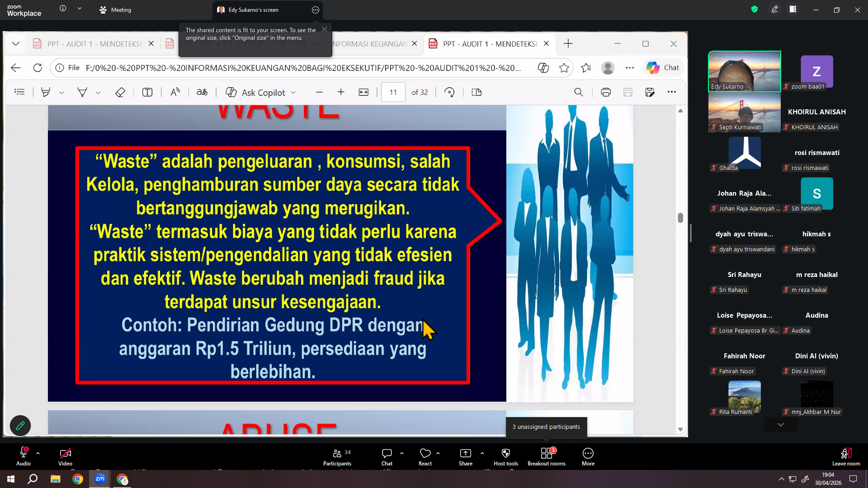Go back in the PDF browser
Screen dimensions: 868x488
pos(16,68)
